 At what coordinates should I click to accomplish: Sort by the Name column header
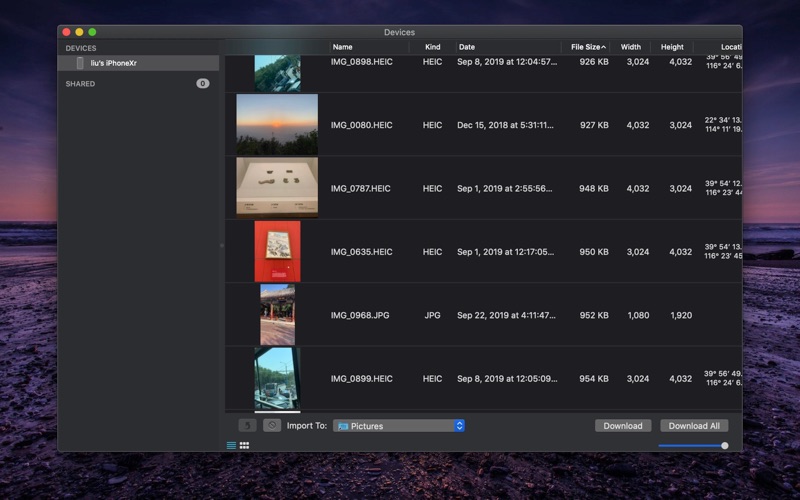(343, 47)
